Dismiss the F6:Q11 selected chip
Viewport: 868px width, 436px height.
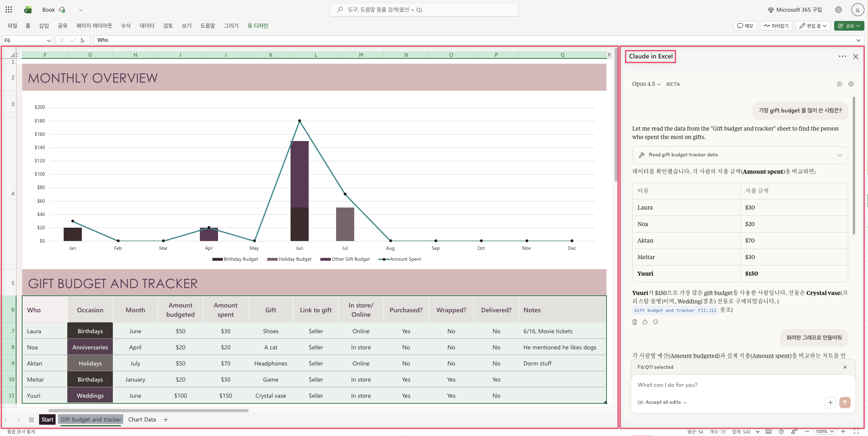pyautogui.click(x=845, y=367)
